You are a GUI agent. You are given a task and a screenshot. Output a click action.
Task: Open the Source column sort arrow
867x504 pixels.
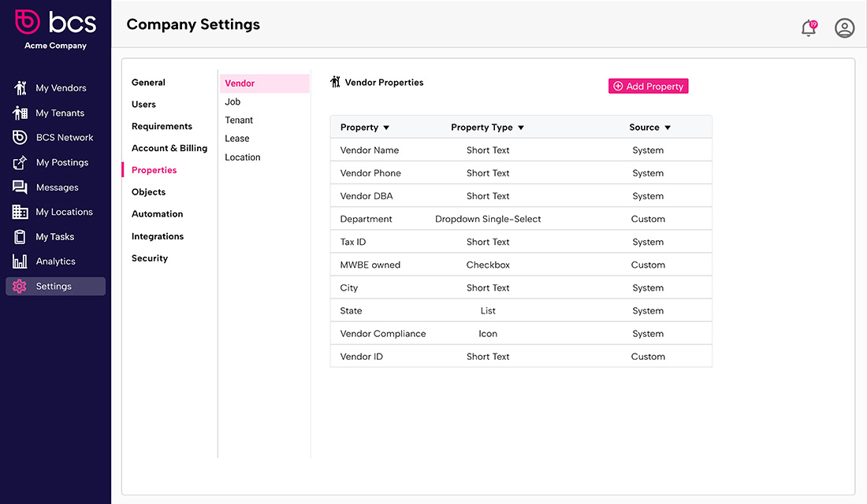(668, 128)
